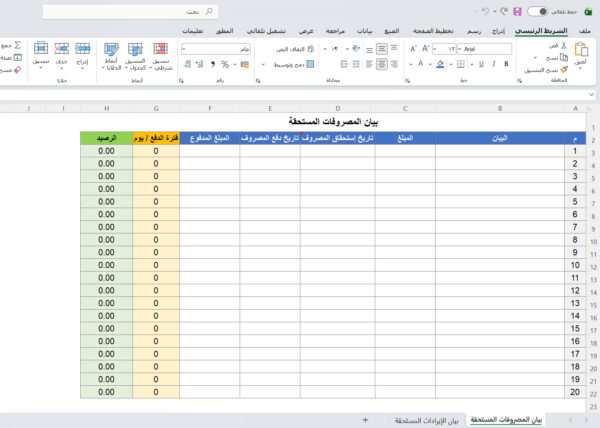
Task: Toggle the AutoSave switch
Action: (539, 12)
